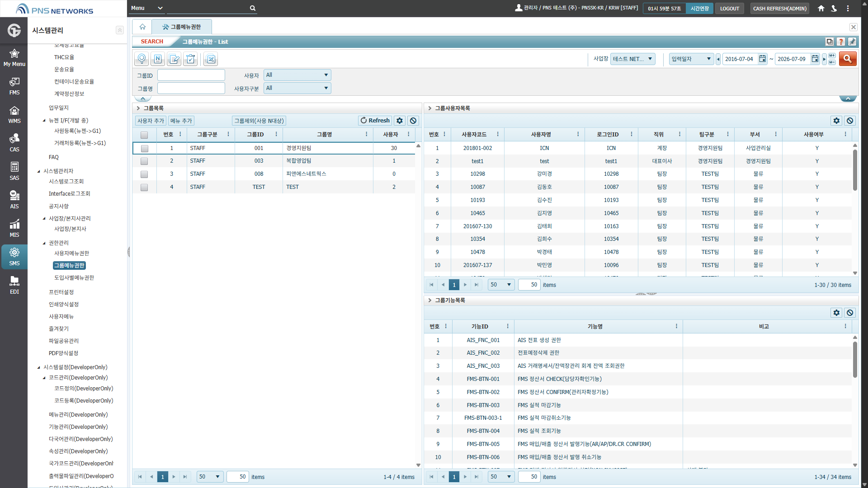
Task: Click the Excel export toolbar icon
Action: click(x=211, y=59)
